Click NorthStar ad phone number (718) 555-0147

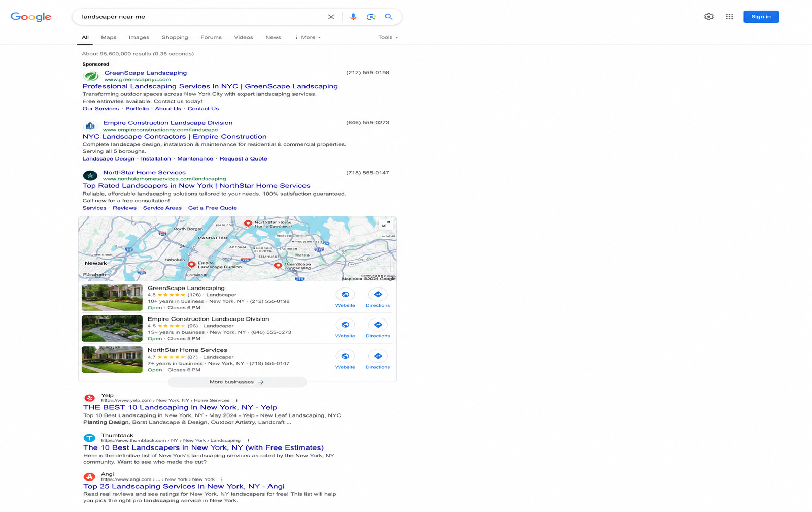[x=367, y=173]
